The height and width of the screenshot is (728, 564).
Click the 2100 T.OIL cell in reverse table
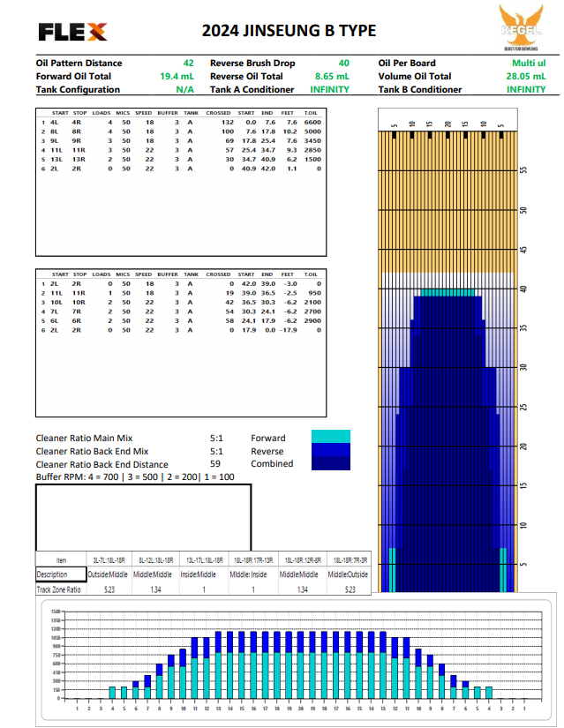point(312,303)
